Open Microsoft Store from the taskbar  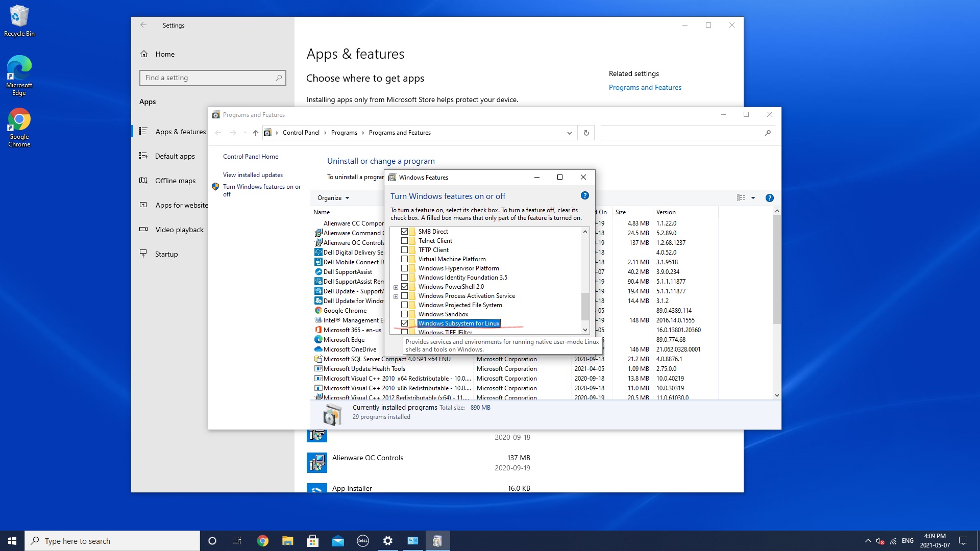click(312, 541)
